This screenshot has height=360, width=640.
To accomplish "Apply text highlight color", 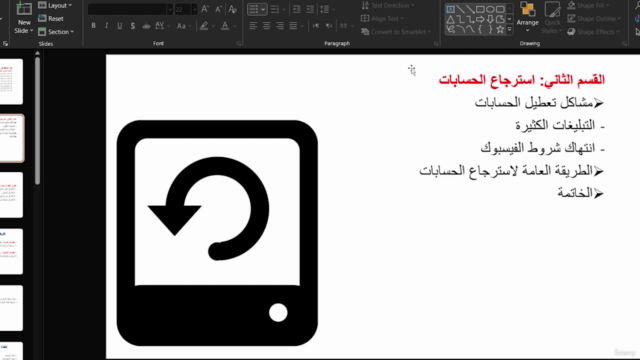I will 204,26.
